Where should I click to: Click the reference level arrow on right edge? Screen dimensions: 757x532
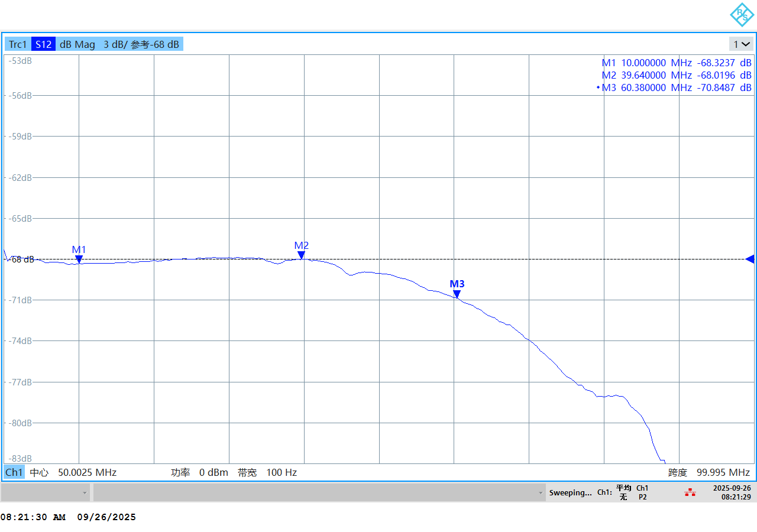point(749,259)
